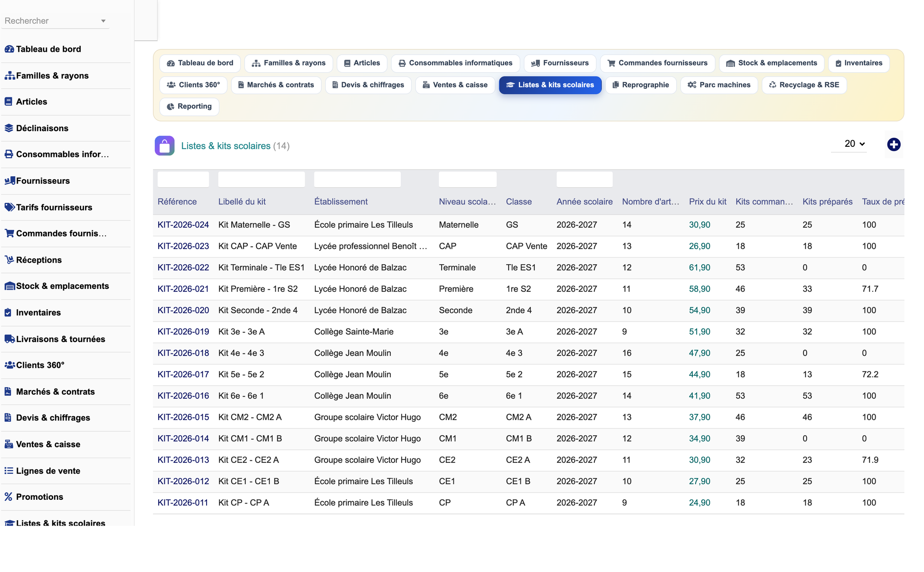Click Promotions percent icon
Image resolution: width=924 pixels, height=572 pixels.
[9, 497]
